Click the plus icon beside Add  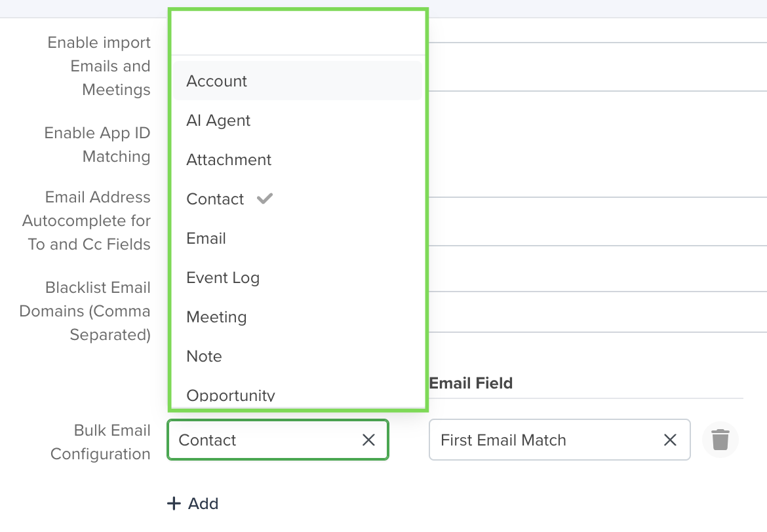pos(174,503)
